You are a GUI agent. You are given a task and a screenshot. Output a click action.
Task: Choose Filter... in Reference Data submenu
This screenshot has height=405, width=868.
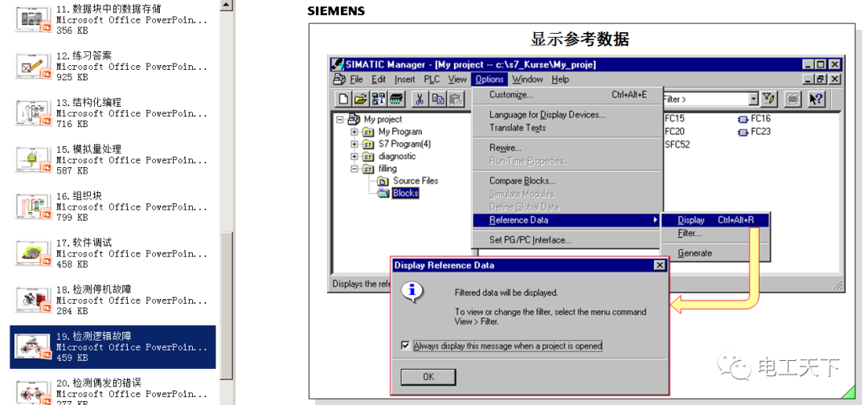pos(716,234)
